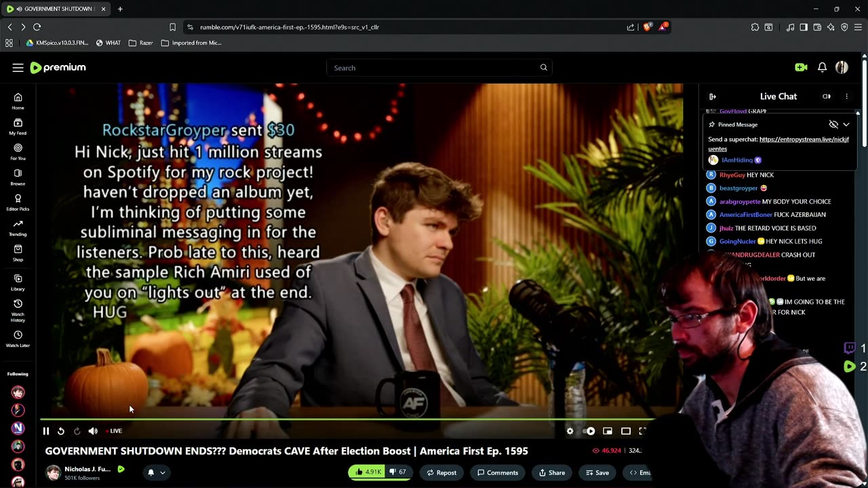This screenshot has width=868, height=488.
Task: Go to Home in sidebar
Action: click(18, 101)
